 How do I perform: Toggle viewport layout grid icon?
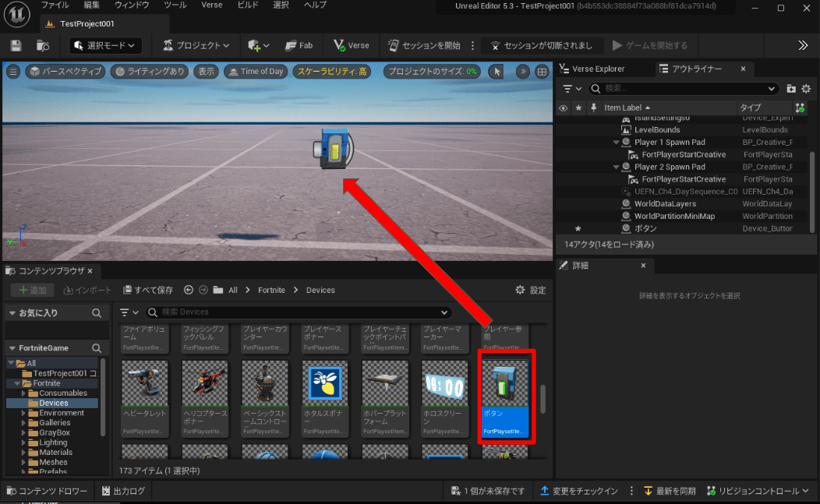click(x=542, y=72)
